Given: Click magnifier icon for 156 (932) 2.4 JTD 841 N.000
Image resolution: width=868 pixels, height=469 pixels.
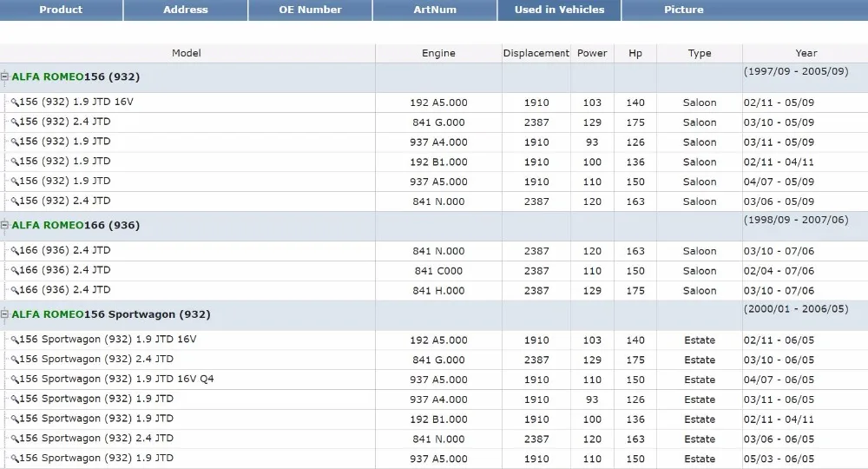Looking at the screenshot, I should pyautogui.click(x=15, y=201).
